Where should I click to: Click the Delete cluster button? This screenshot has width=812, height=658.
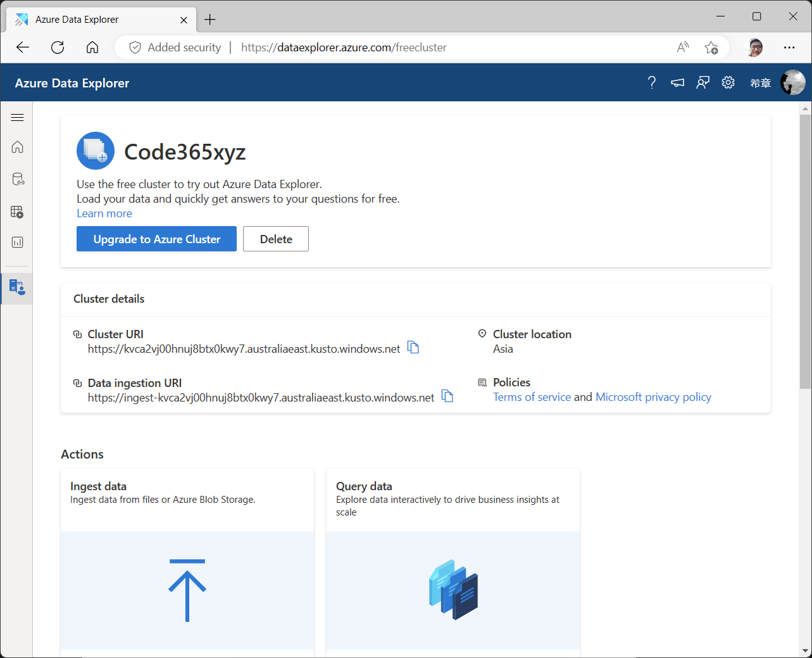[x=276, y=239]
